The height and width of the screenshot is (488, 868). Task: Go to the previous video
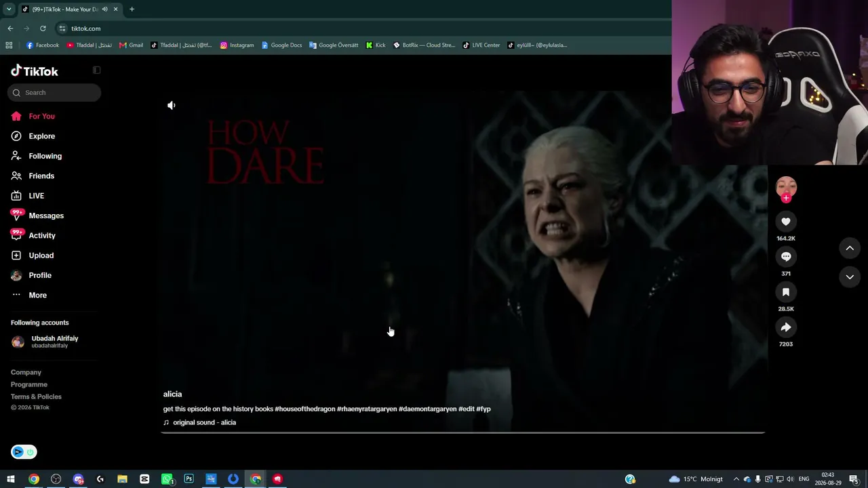[x=850, y=248]
